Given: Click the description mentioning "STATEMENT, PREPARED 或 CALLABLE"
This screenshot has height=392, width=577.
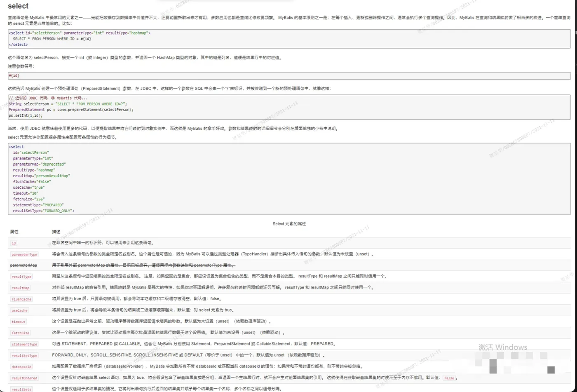Looking at the screenshot, I should 194,344.
